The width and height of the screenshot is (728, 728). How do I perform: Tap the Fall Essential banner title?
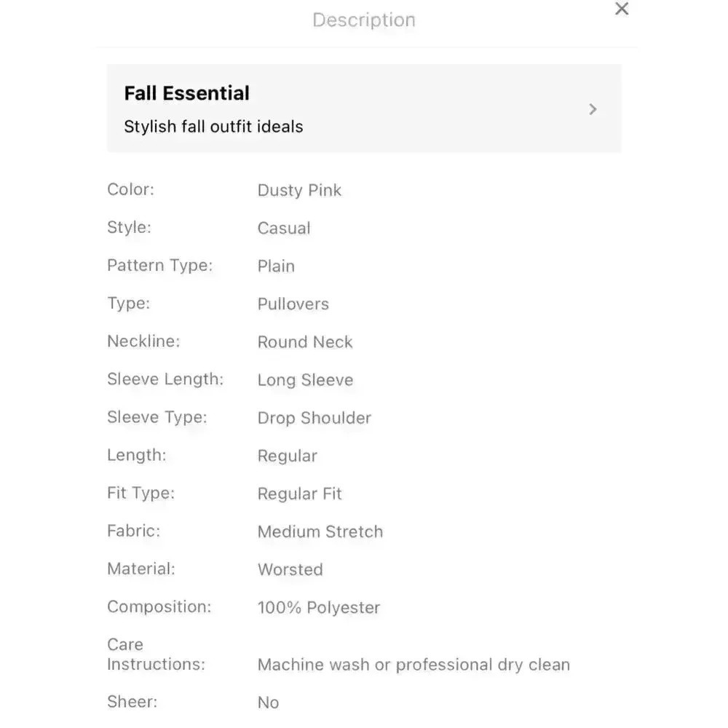(x=186, y=93)
